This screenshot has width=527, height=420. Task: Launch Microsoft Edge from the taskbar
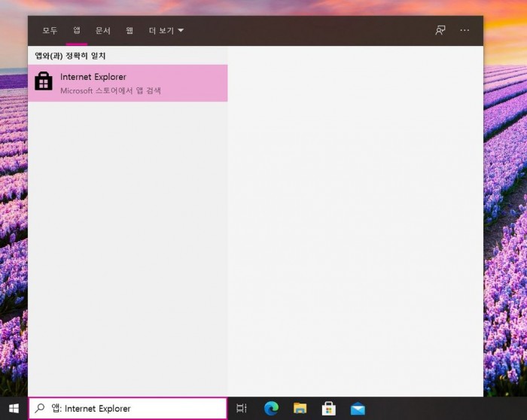(x=271, y=409)
